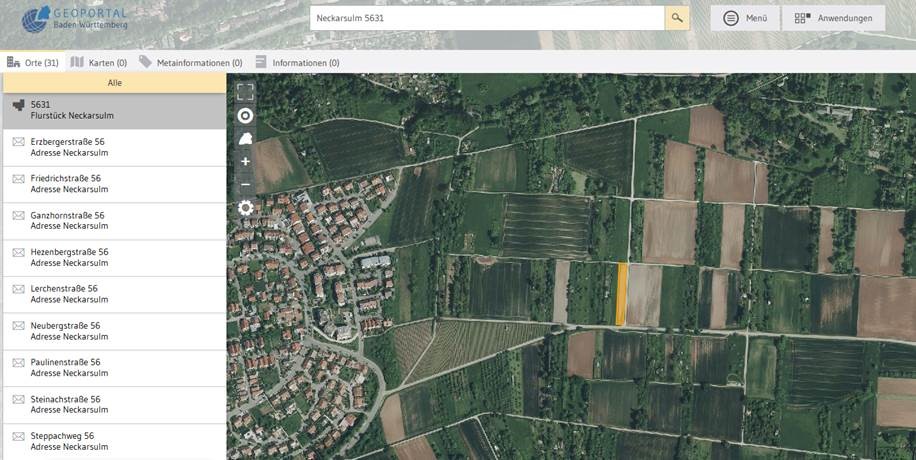
Task: Click the search field containing Neckarsulm 5631
Action: coord(486,18)
